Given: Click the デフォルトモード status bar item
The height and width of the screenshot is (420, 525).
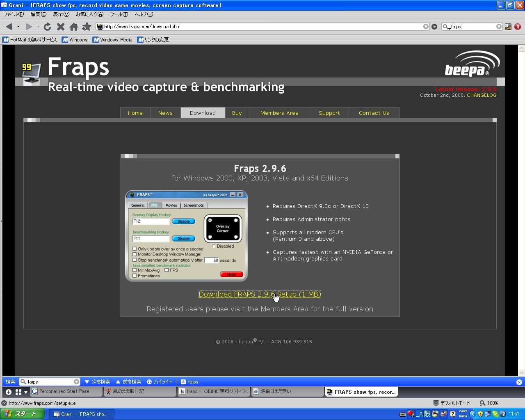Looking at the screenshot, I should tap(452, 403).
